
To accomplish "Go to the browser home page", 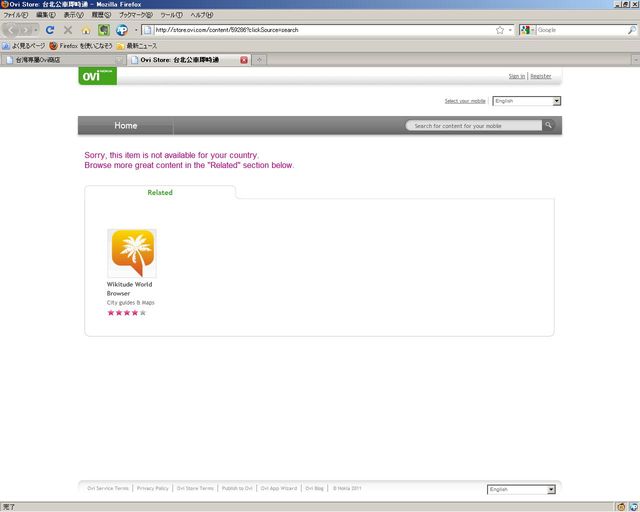I will point(86,30).
